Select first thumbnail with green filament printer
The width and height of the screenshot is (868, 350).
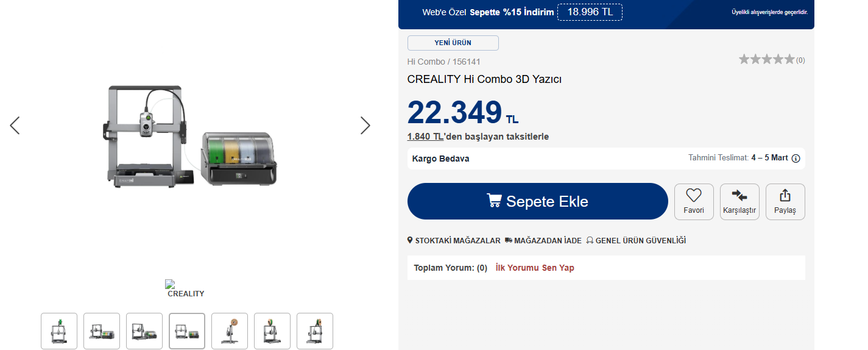click(59, 331)
